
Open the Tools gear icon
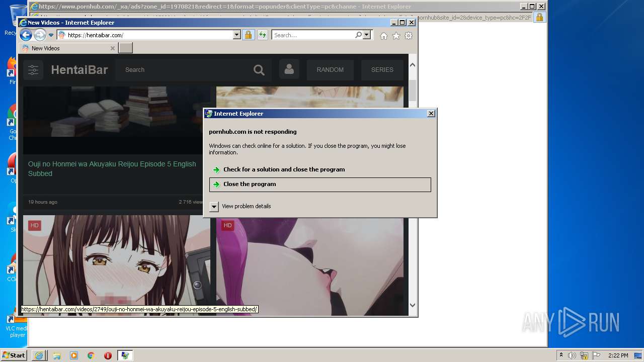(x=409, y=36)
